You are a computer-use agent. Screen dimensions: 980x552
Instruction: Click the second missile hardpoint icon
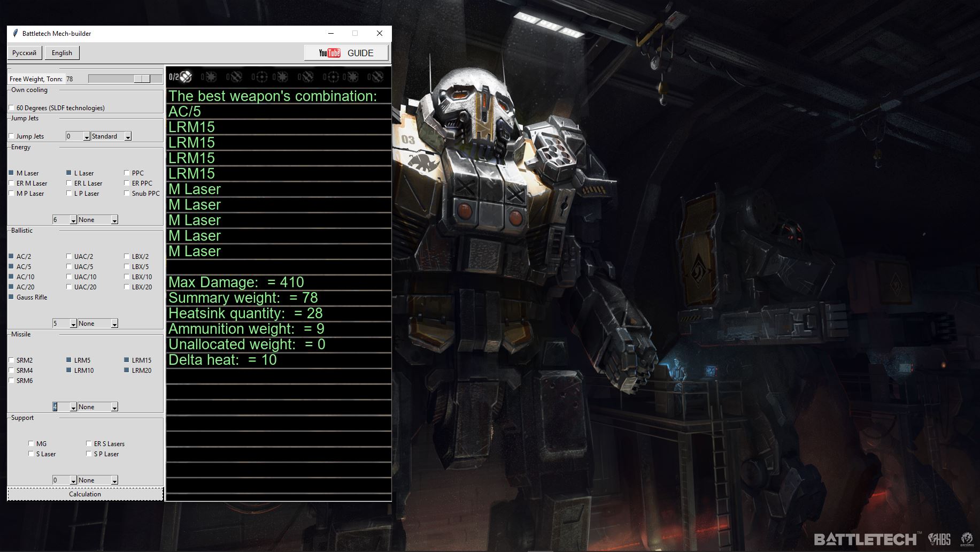pyautogui.click(x=307, y=77)
